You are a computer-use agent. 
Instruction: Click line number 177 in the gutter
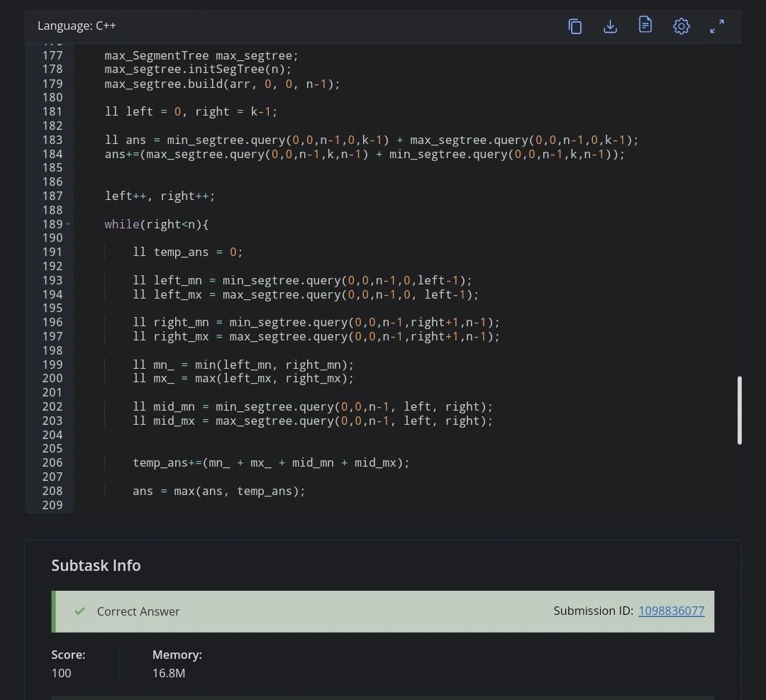[x=52, y=55]
